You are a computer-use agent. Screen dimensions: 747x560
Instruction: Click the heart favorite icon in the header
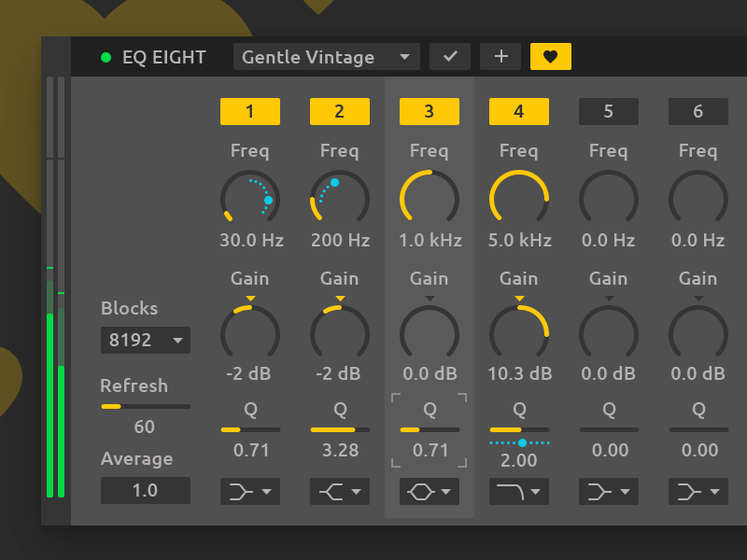click(550, 56)
